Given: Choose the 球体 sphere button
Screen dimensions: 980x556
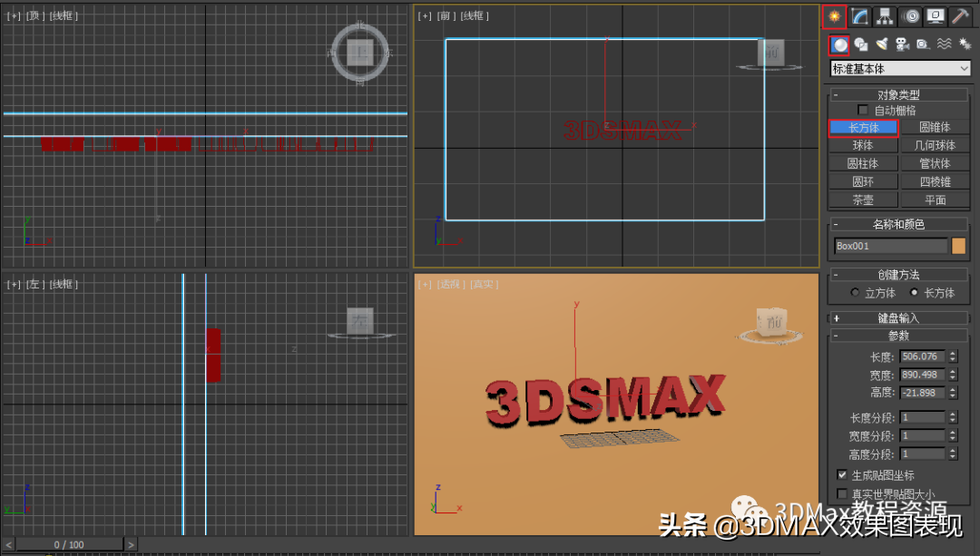Looking at the screenshot, I should pos(864,145).
